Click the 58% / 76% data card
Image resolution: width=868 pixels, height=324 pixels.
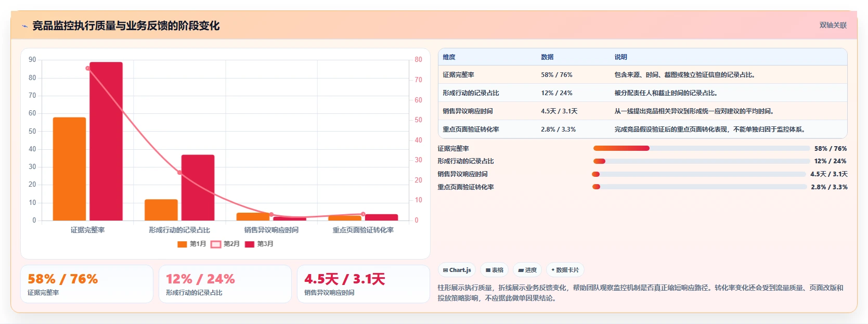click(x=87, y=284)
